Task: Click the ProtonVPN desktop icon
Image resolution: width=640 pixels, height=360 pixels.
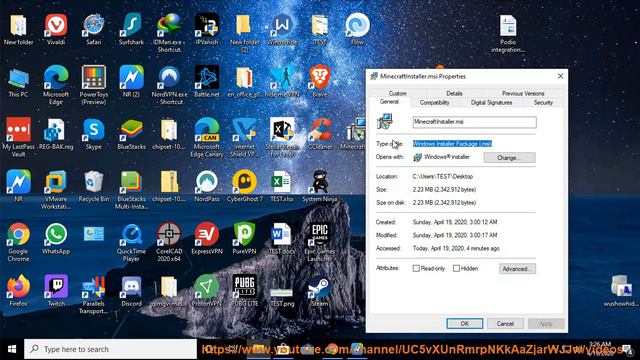Action: pyautogui.click(x=207, y=291)
